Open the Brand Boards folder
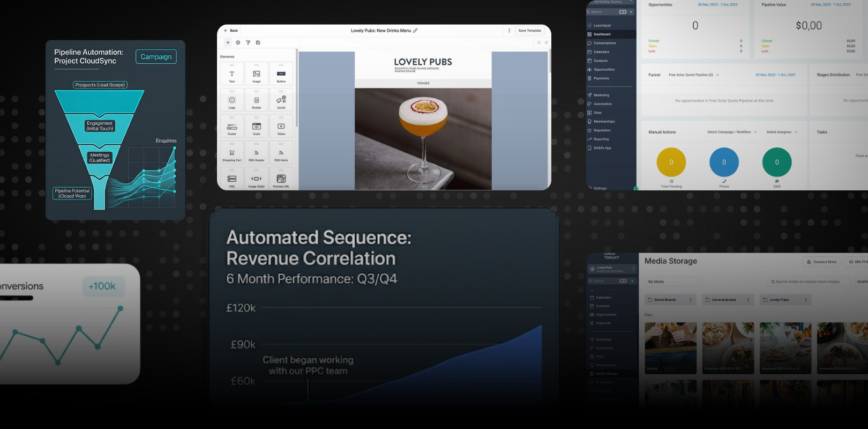The image size is (868, 429). 670,300
